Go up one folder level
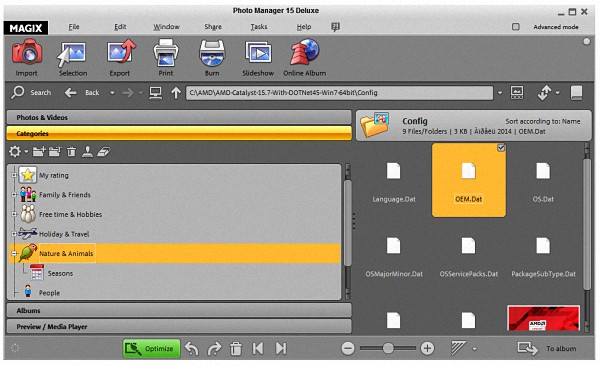Image resolution: width=600 pixels, height=366 pixels. point(176,93)
